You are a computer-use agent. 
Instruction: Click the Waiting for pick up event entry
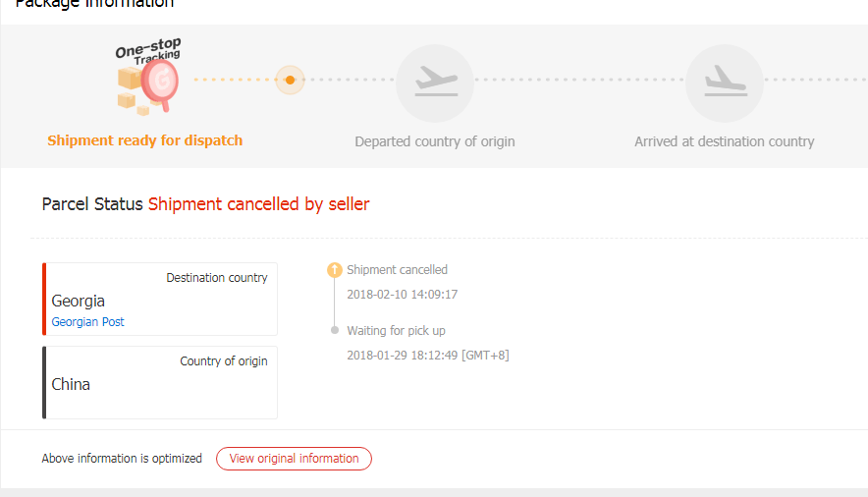point(396,331)
